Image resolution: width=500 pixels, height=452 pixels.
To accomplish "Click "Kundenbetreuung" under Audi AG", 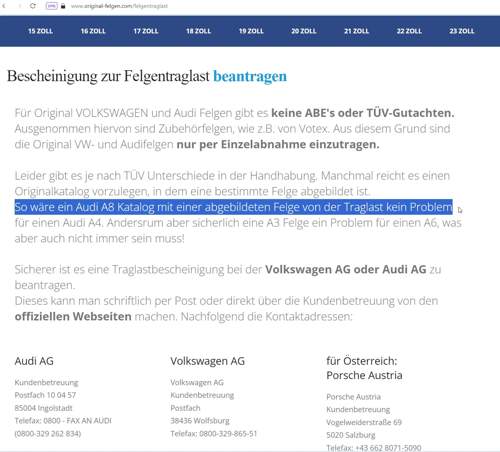I will [x=46, y=383].
